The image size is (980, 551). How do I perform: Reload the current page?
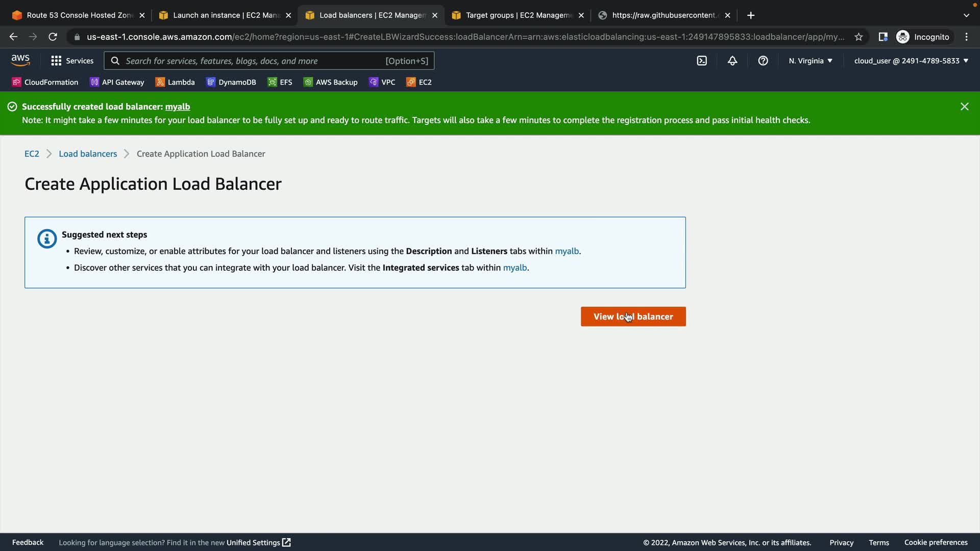click(53, 37)
